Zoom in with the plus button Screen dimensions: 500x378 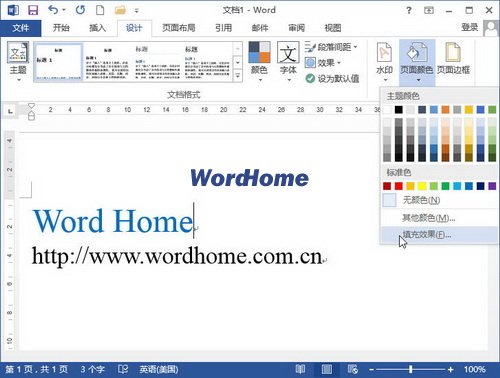[x=450, y=369]
